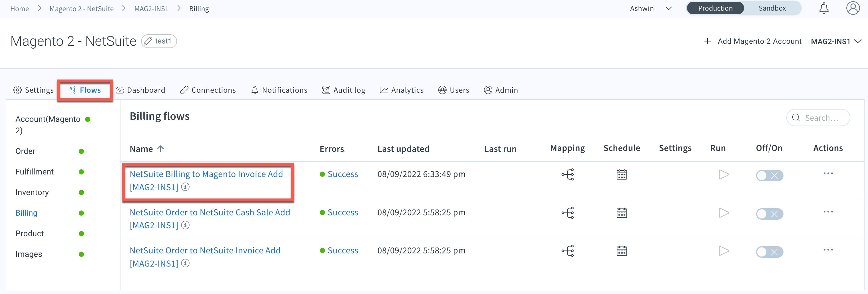Image resolution: width=868 pixels, height=294 pixels.
Task: Open actions menu for NetSuite Invoice Add flow
Action: click(828, 250)
